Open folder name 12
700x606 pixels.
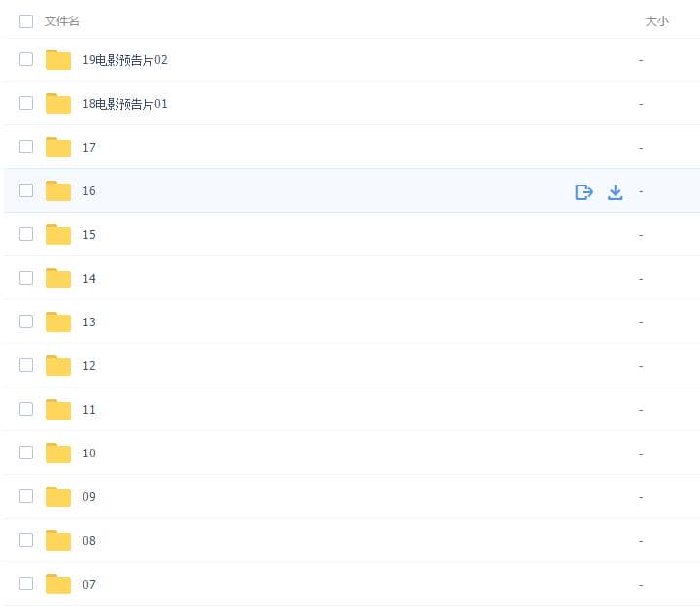pos(89,366)
